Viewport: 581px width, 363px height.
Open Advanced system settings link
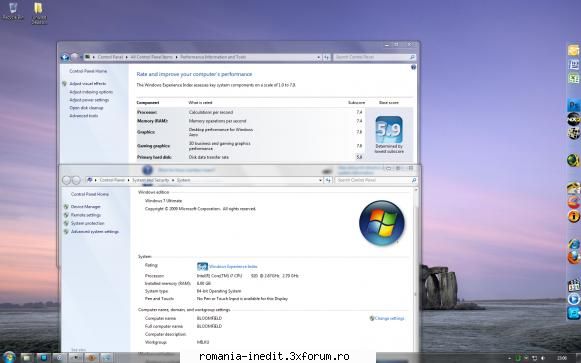pos(95,232)
